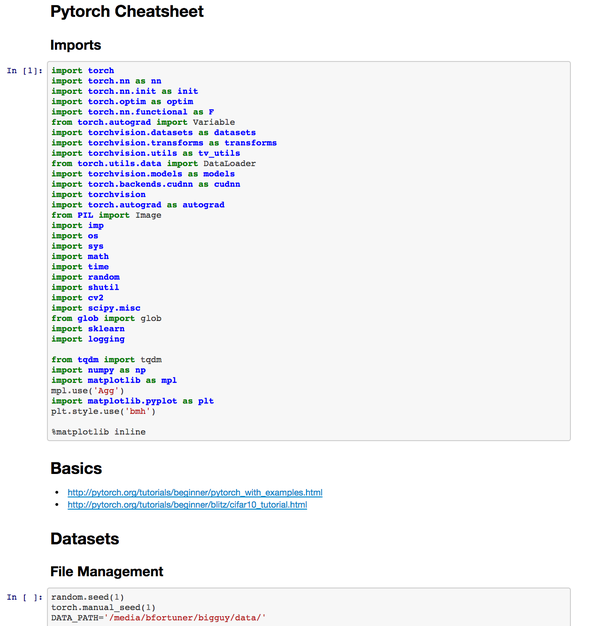Click 'import cv2' code line
The image size is (600, 626).
click(x=77, y=298)
